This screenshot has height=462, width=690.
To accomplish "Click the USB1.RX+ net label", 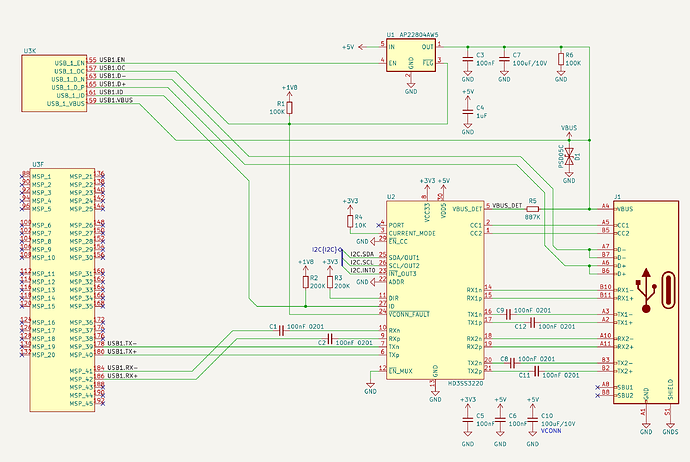I will (x=122, y=376).
